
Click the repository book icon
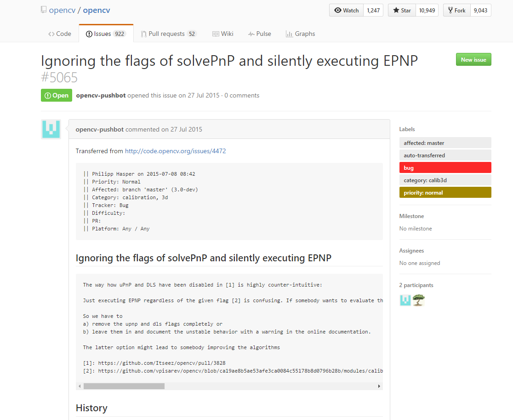44,10
